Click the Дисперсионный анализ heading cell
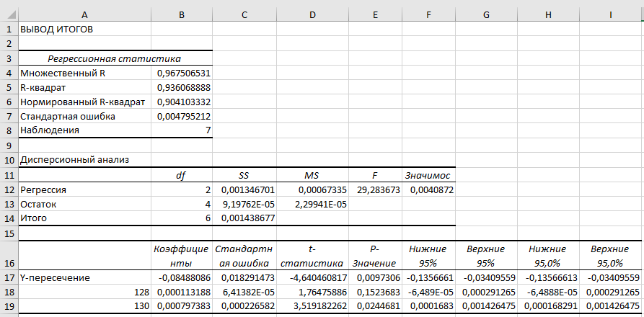The height and width of the screenshot is (317, 644). tap(84, 159)
